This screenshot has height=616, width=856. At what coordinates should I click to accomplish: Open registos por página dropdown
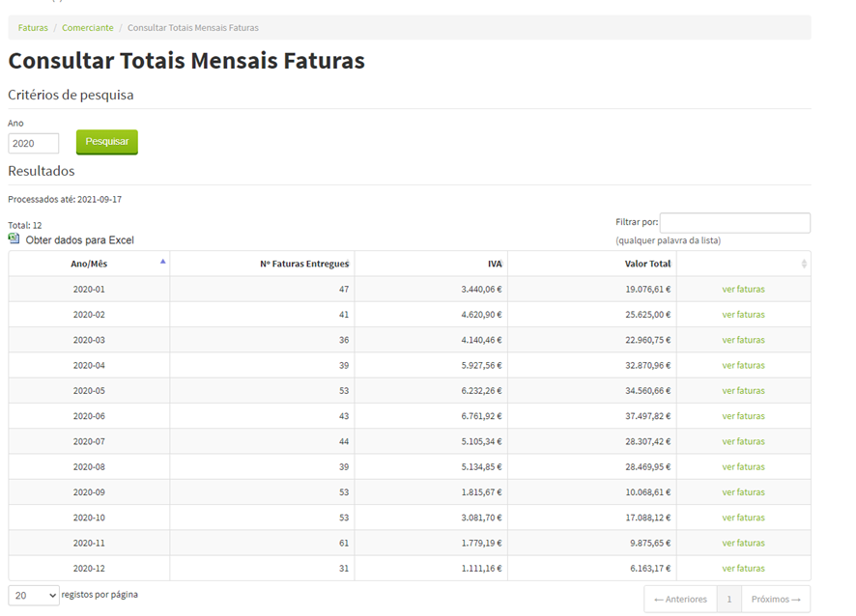34,596
